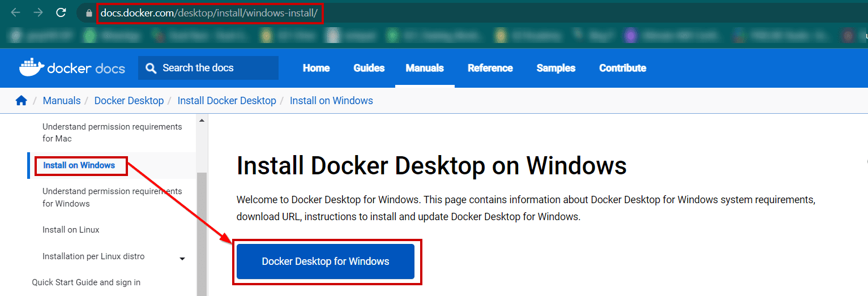868x296 pixels.
Task: Open Understand permission requirements for Mac
Action: click(x=112, y=132)
